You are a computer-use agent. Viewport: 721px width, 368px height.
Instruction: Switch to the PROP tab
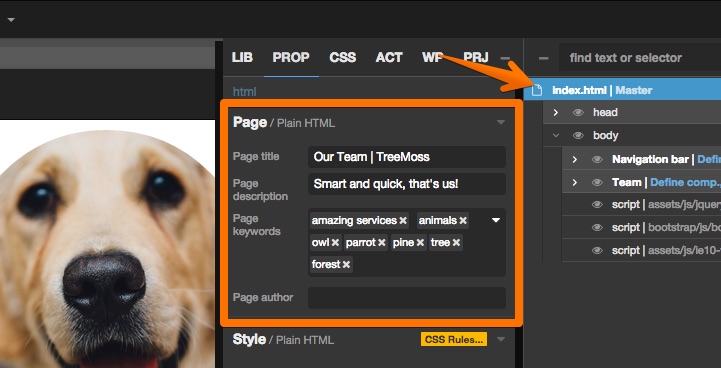(291, 58)
